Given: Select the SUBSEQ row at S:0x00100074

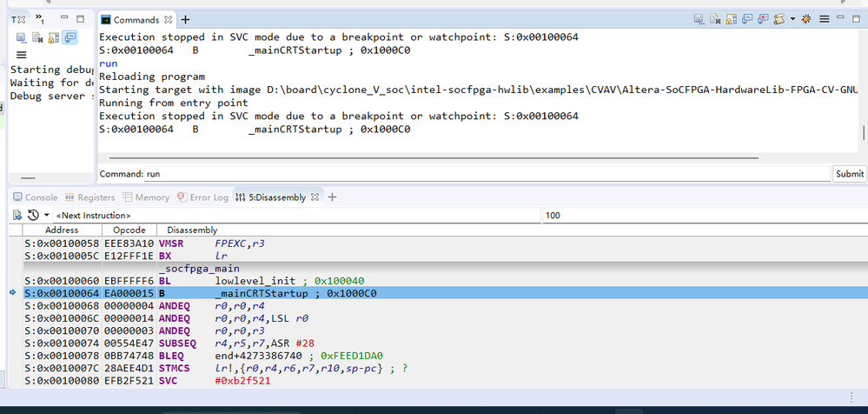Looking at the screenshot, I should click(445, 343).
